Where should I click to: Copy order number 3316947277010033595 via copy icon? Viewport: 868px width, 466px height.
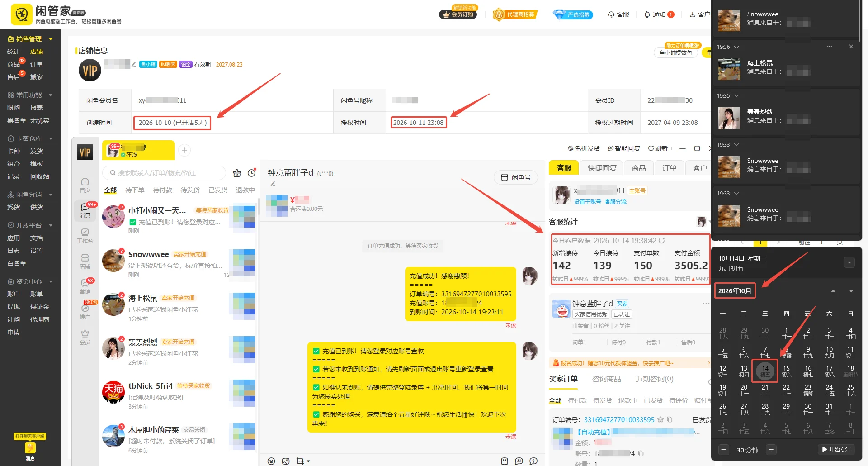(670, 419)
